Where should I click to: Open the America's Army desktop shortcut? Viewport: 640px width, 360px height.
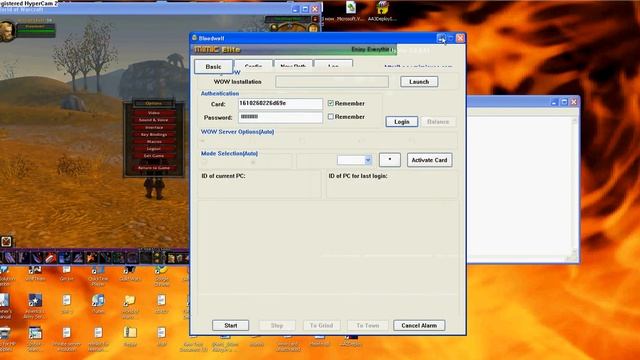tap(35, 306)
